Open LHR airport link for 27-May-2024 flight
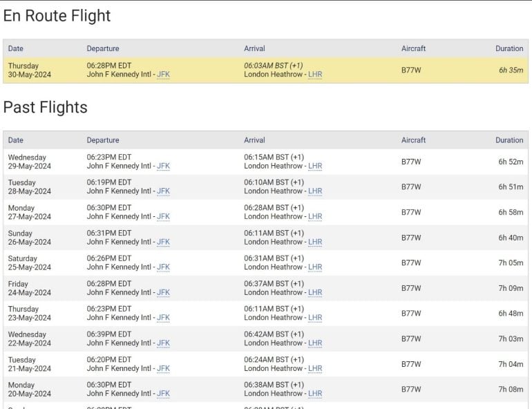This screenshot has width=532, height=409. tap(315, 217)
